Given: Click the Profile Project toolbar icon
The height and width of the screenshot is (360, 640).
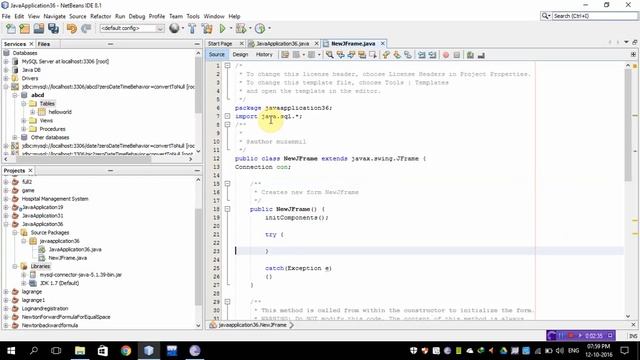Looking at the screenshot, I should (x=260, y=28).
